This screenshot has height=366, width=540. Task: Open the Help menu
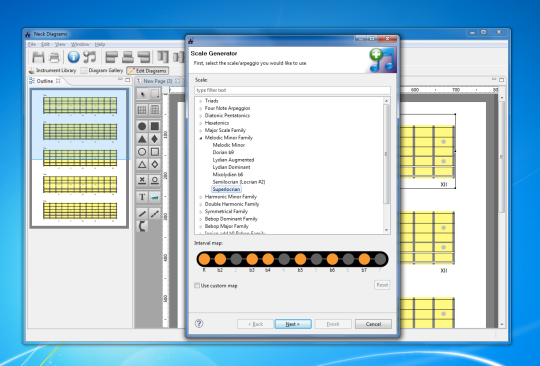coord(100,44)
